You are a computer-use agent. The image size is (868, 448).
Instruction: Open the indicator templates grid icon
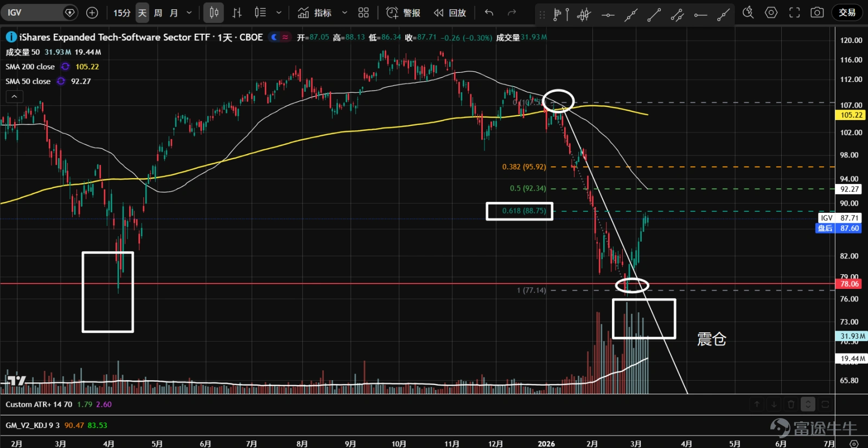pyautogui.click(x=363, y=12)
